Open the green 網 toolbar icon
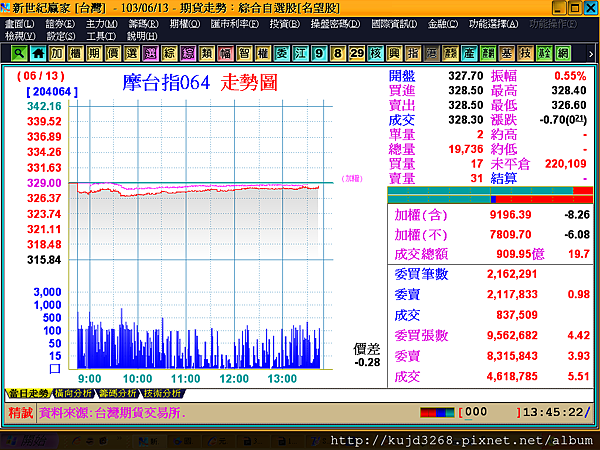 click(x=563, y=54)
